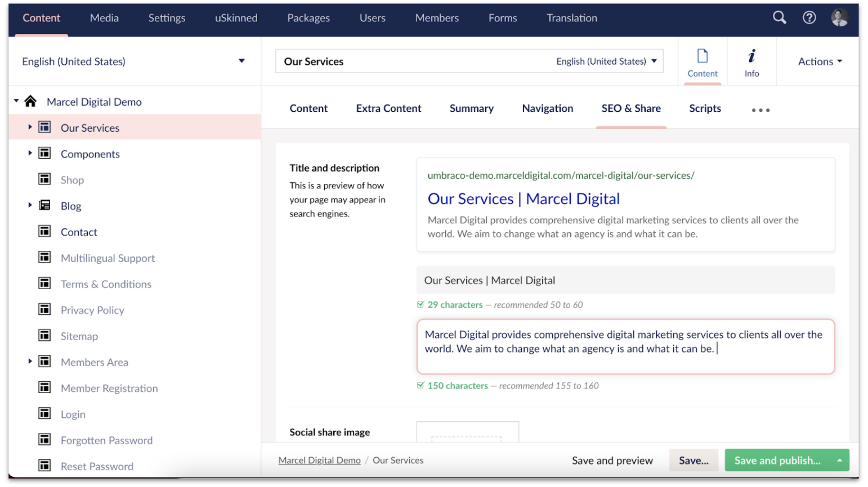This screenshot has height=487, width=868.
Task: Open the Actions dropdown menu
Action: (x=820, y=61)
